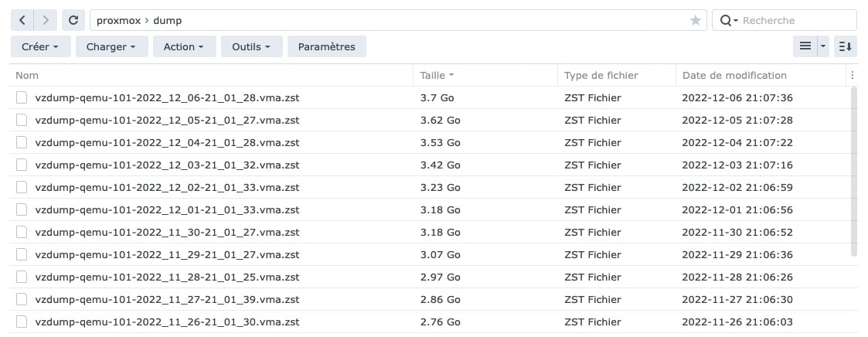
Task: Open the sort order icon button
Action: [x=846, y=46]
